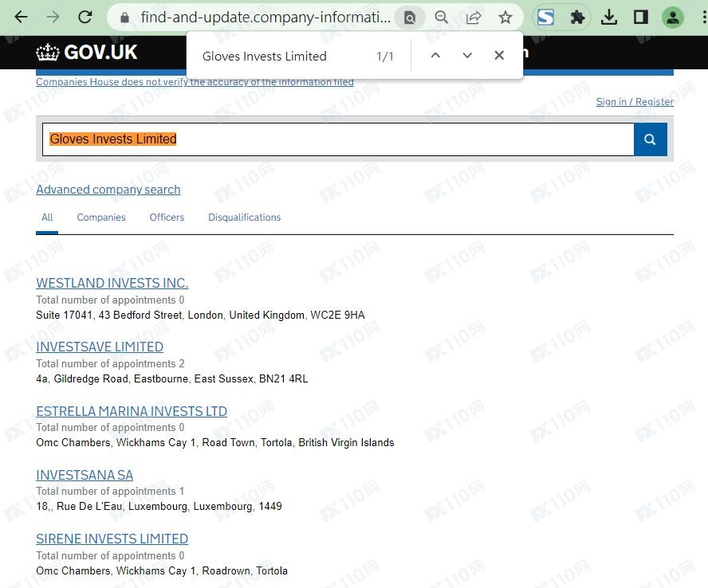Open the extensions puzzle icon
Image resolution: width=708 pixels, height=588 pixels.
click(x=577, y=17)
